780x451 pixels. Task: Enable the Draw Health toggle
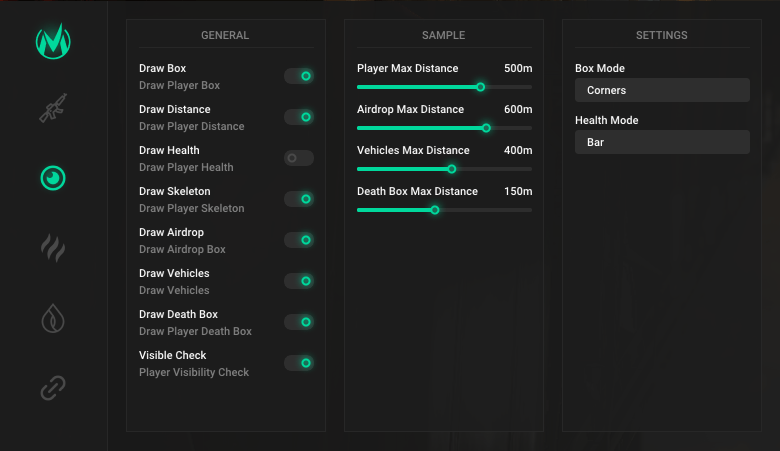(x=299, y=158)
